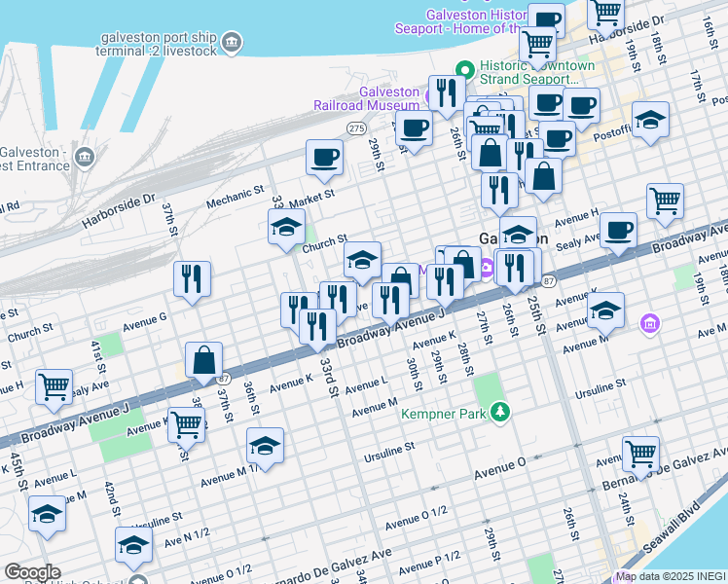Select restaurant marker near Galveston Railroad Museum
This screenshot has height=584, width=728.
pos(447,97)
